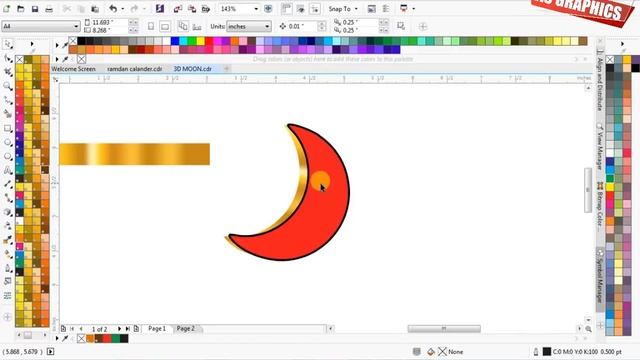The image size is (640, 360).
Task: Select the Ellipse tool
Action: point(8,142)
